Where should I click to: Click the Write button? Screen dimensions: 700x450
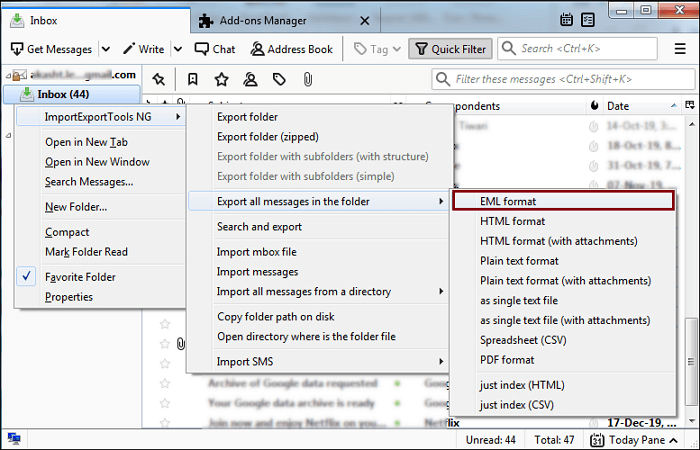[x=144, y=49]
